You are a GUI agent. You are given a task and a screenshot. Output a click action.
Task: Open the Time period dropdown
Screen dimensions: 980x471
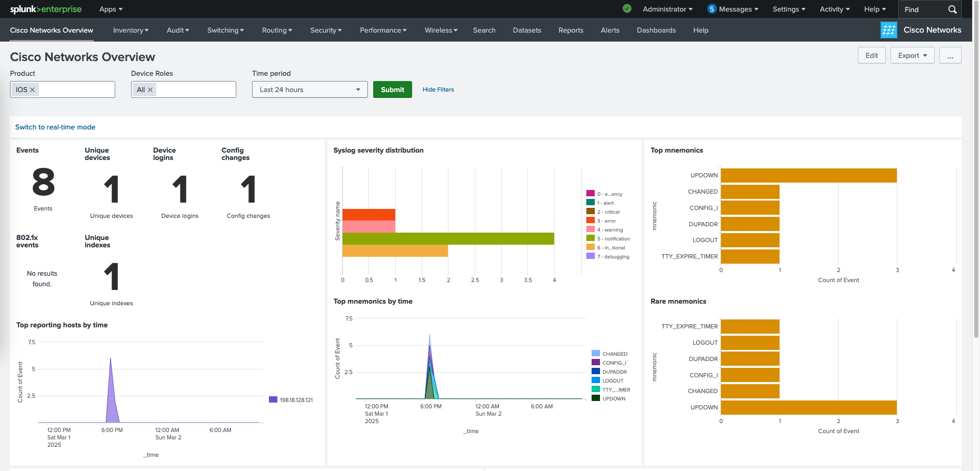(x=309, y=89)
